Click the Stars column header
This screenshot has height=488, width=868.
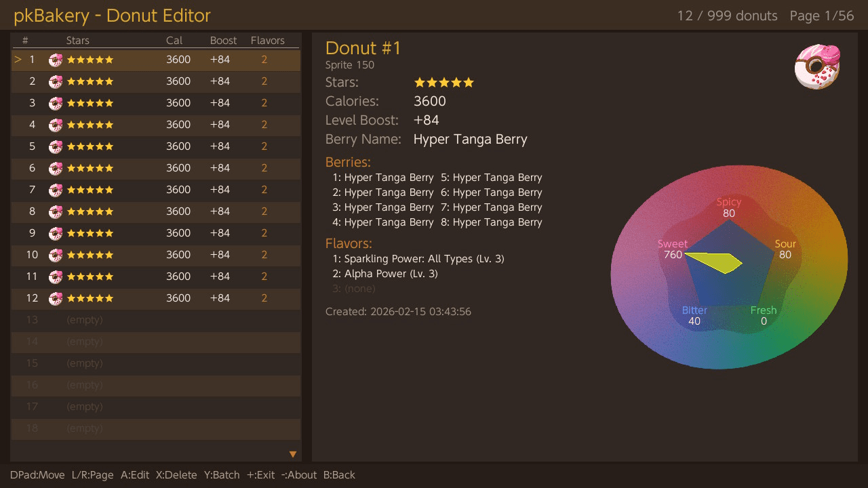(78, 41)
